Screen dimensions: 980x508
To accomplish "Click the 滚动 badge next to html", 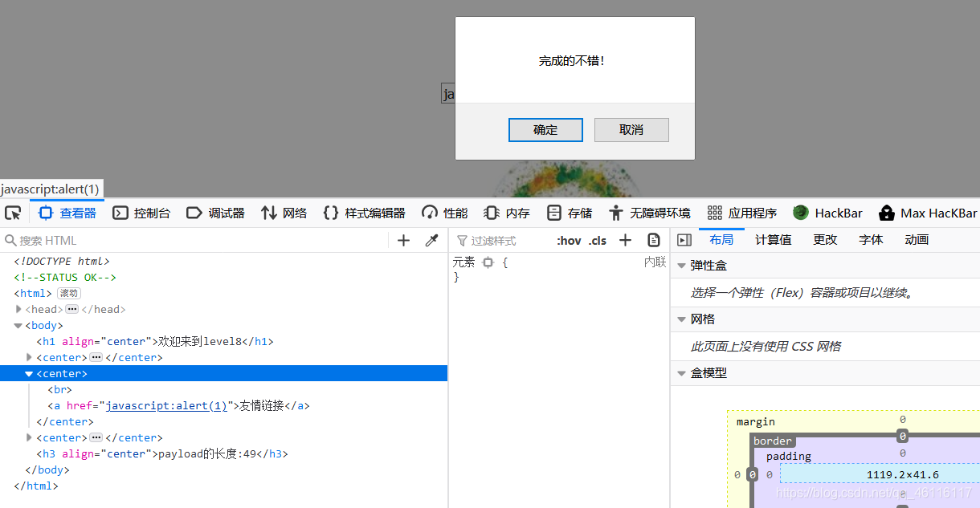I will point(69,294).
